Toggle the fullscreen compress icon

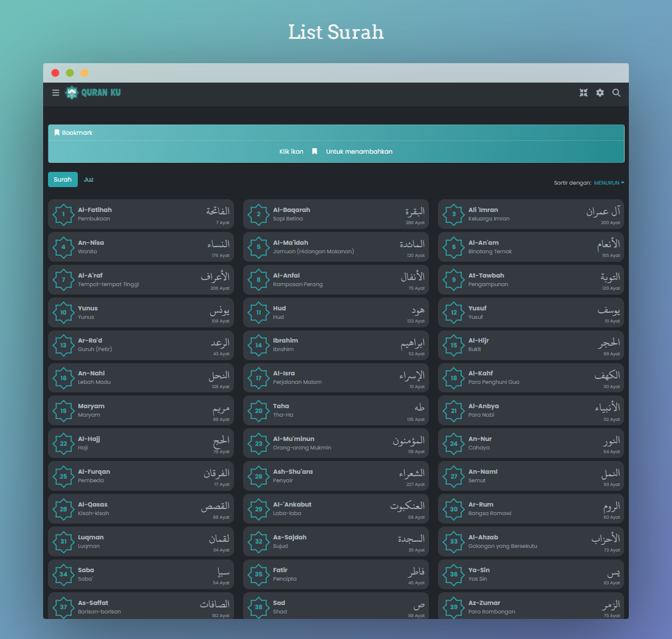583,92
